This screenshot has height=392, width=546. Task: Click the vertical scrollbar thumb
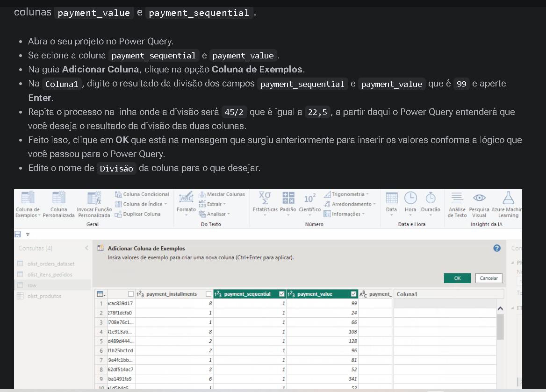pos(500,327)
